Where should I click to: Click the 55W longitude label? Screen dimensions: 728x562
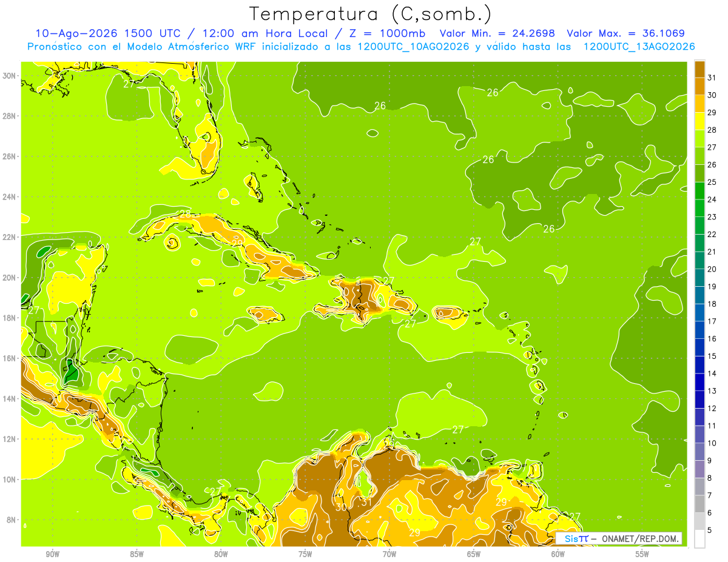coord(642,554)
